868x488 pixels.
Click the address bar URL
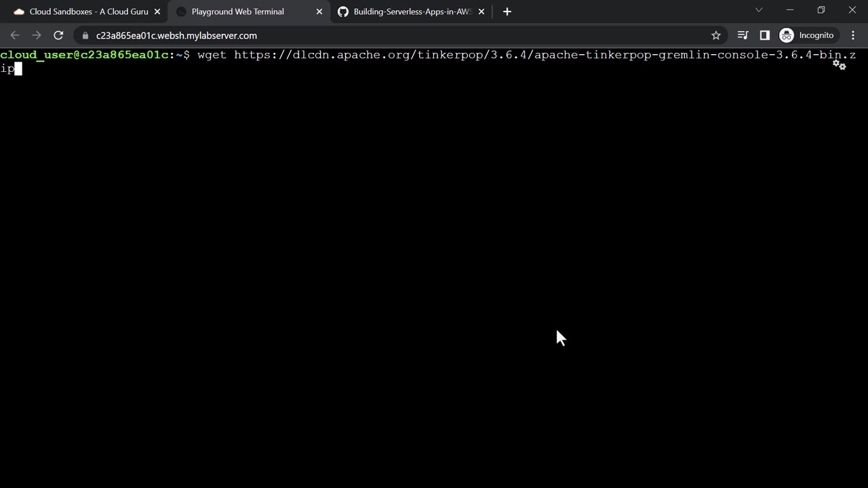176,35
